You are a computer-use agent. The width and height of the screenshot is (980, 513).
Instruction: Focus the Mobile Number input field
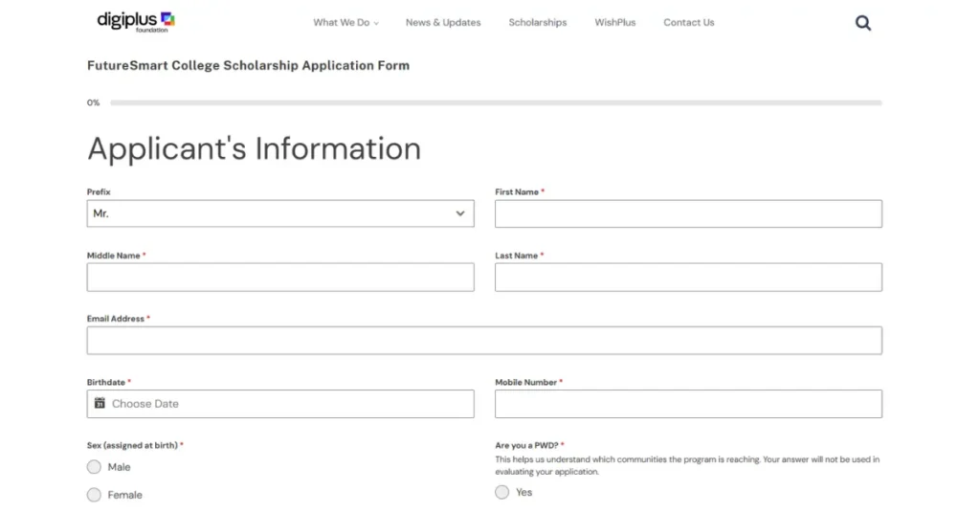click(689, 404)
